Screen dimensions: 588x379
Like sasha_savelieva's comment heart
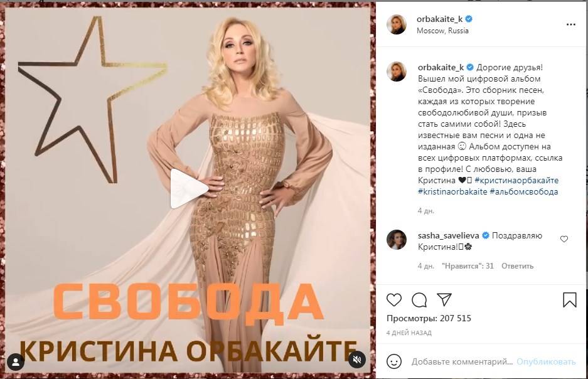tap(564, 239)
